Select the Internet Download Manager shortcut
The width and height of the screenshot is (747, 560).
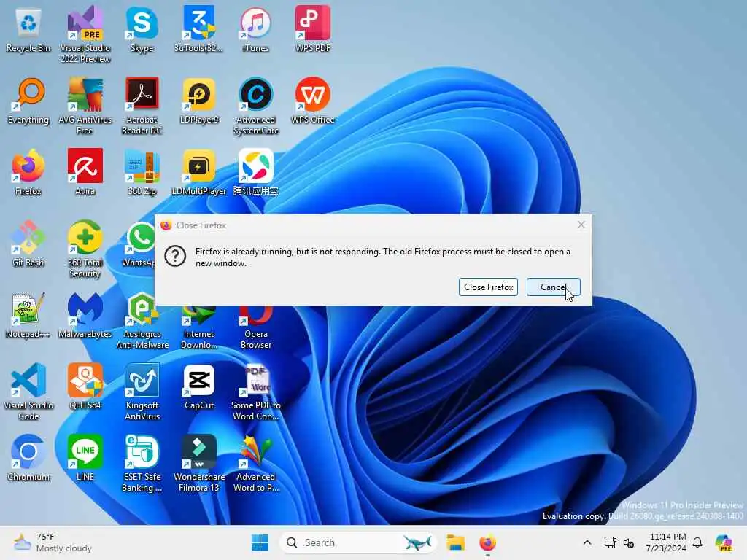[x=198, y=329]
